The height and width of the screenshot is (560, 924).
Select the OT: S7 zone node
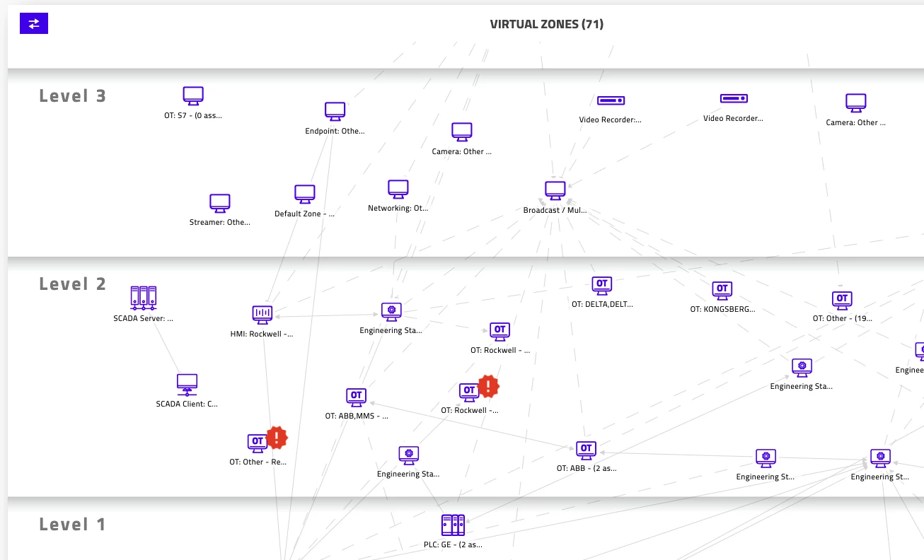click(193, 95)
